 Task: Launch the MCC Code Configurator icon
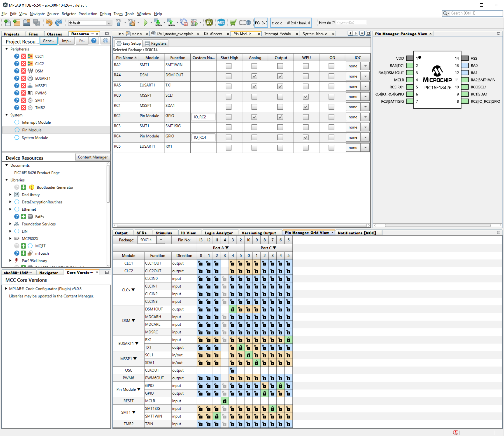point(221,23)
